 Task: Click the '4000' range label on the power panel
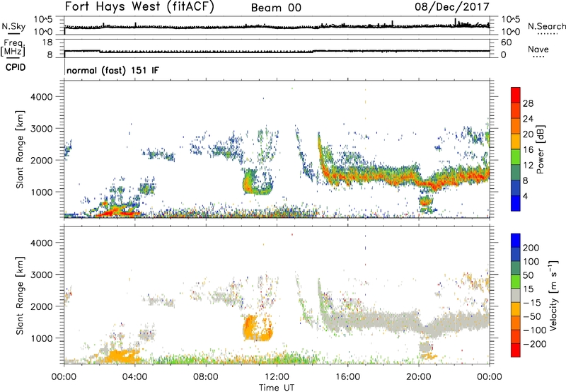(42, 97)
